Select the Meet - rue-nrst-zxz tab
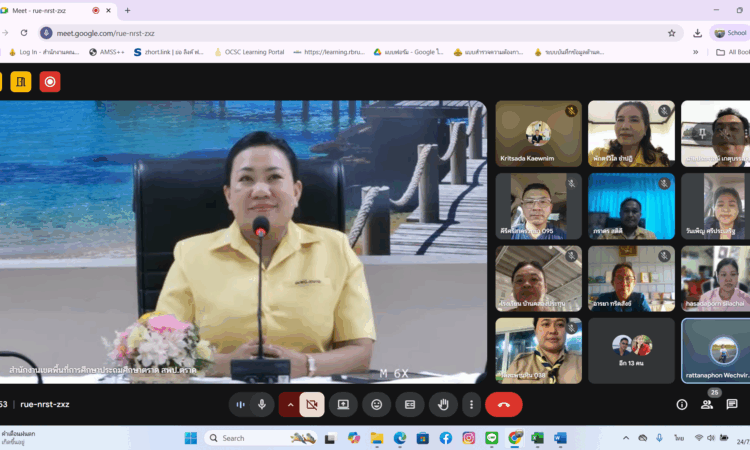This screenshot has width=750, height=450. tap(55, 10)
